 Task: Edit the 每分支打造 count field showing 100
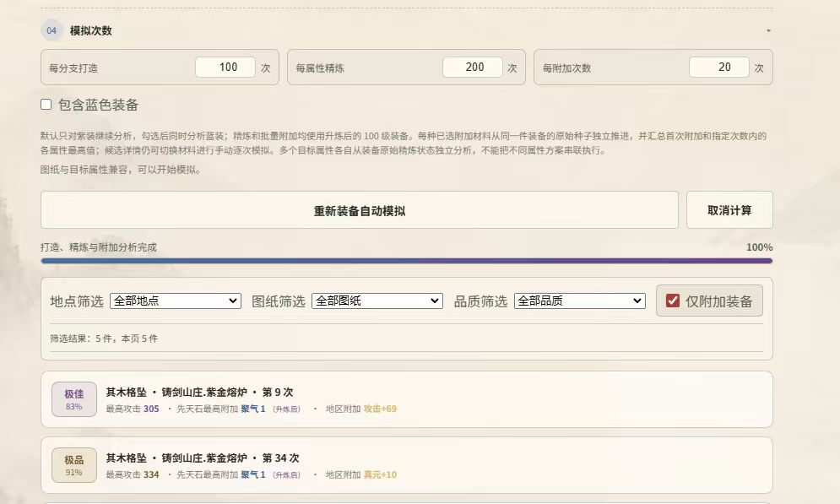tap(225, 67)
